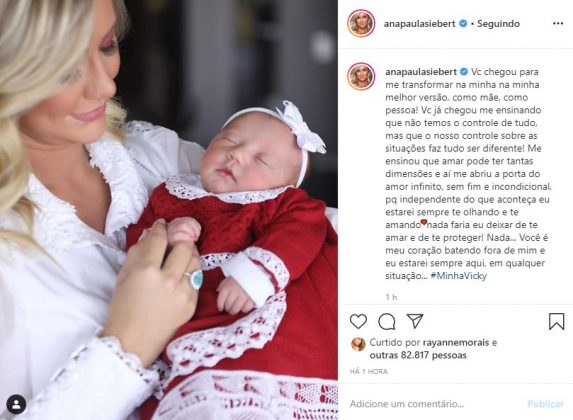Click the 1 h caption time label

coord(391,297)
